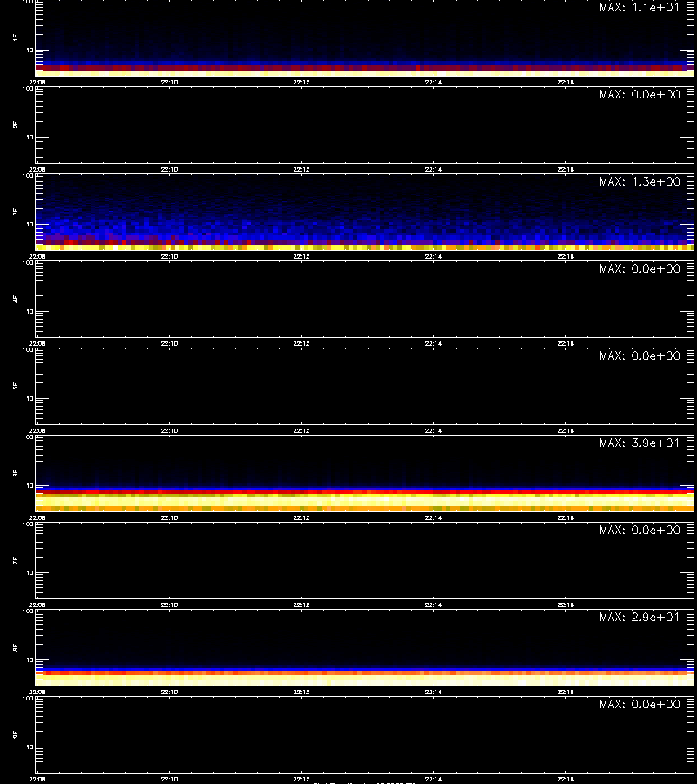The width and height of the screenshot is (697, 784).
Task: Click the 22:10 tick under the 4F panel
Action: [x=169, y=343]
